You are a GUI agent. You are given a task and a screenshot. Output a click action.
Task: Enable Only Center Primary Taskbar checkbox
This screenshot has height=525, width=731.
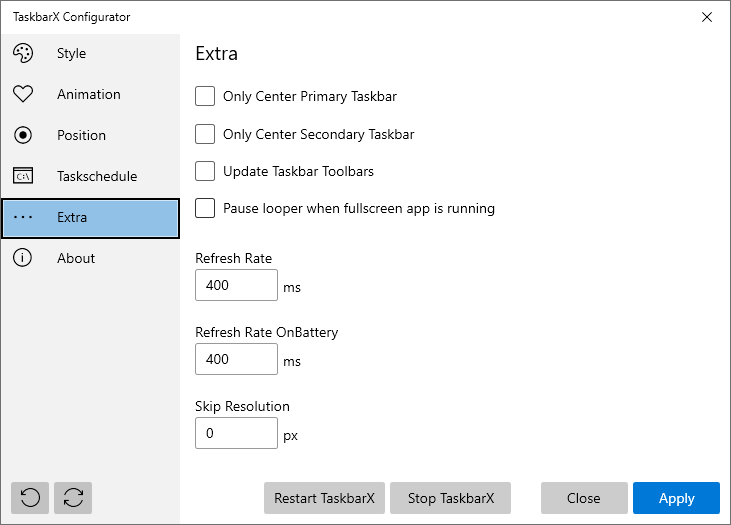205,96
